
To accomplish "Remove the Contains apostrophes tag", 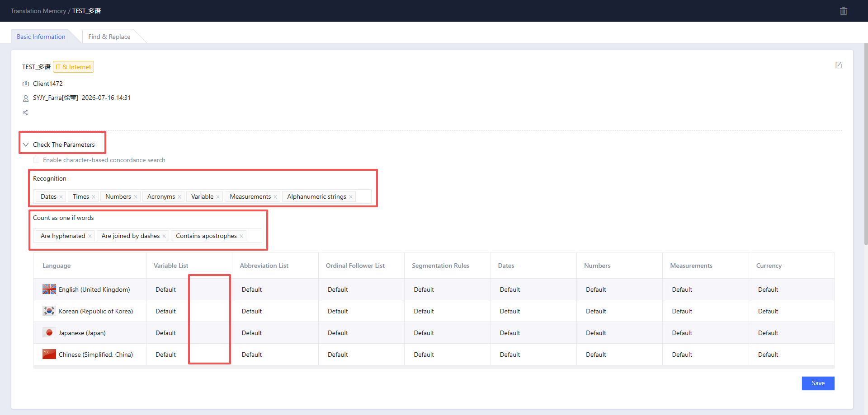I will pyautogui.click(x=241, y=236).
